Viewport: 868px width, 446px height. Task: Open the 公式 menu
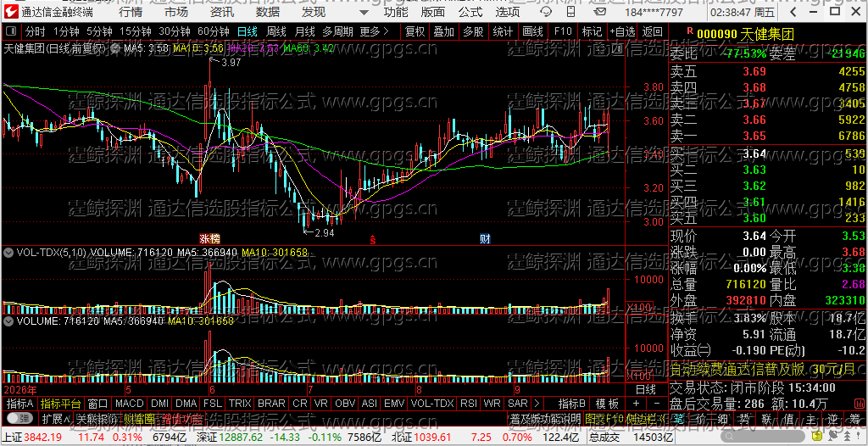coord(470,12)
